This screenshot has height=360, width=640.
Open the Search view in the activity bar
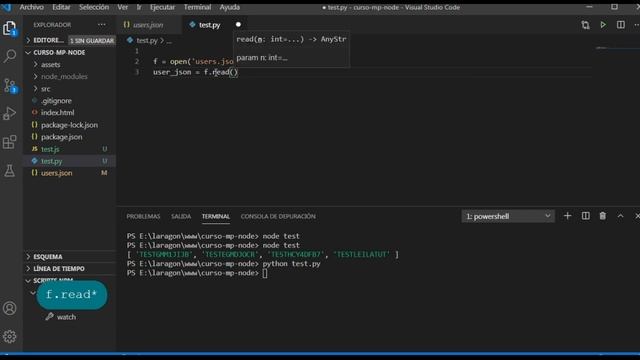pyautogui.click(x=9, y=56)
